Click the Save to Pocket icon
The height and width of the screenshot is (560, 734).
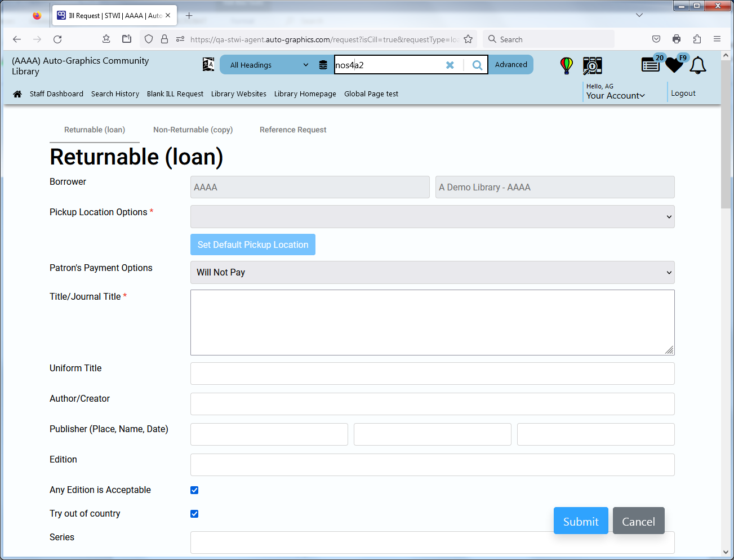point(656,39)
